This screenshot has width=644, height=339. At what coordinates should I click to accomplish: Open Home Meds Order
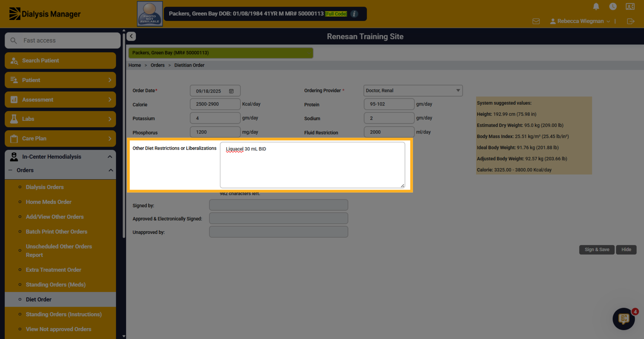click(49, 202)
